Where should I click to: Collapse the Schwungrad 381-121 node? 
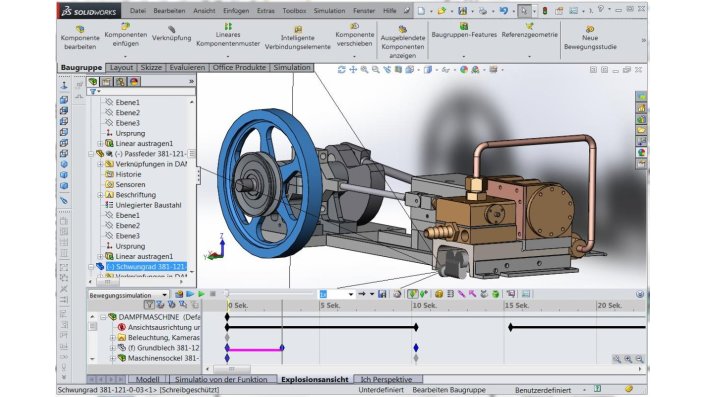click(x=91, y=267)
